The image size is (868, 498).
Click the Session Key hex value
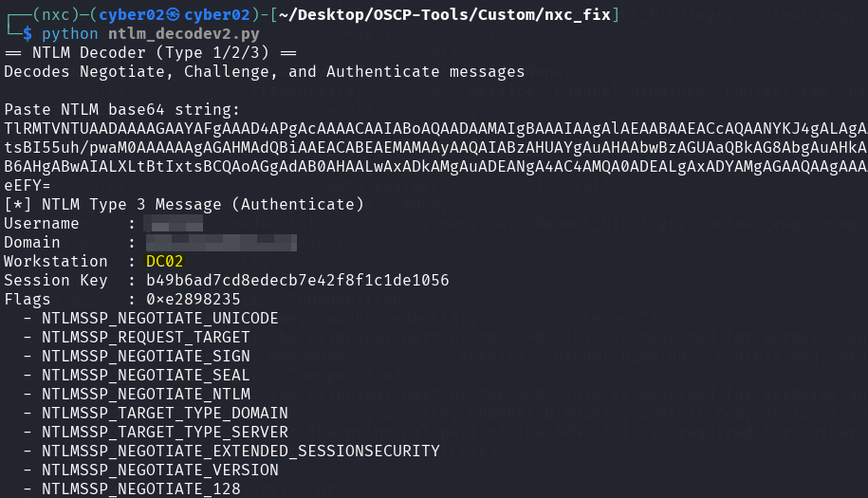tap(297, 281)
